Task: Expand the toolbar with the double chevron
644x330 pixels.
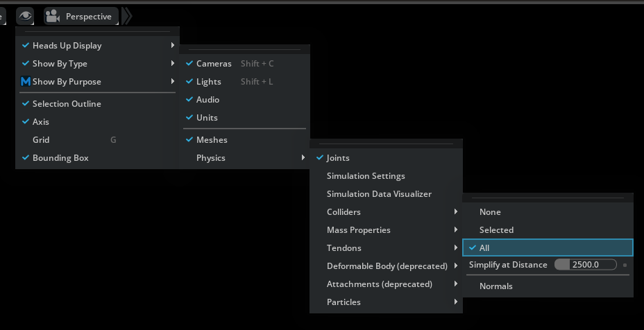Action: coord(127,16)
